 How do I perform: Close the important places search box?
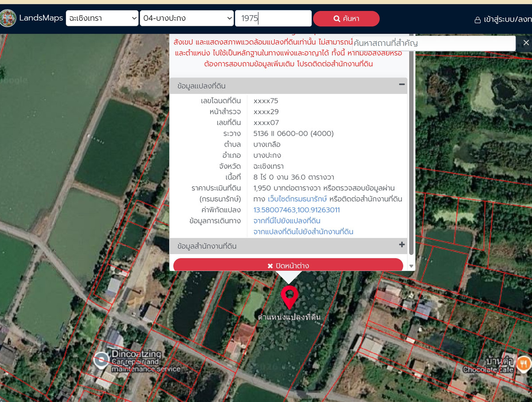coord(526,43)
